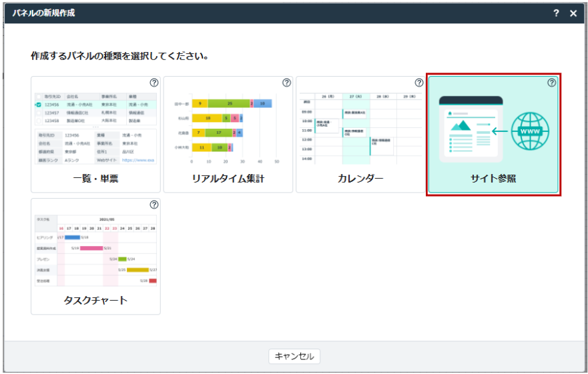
Task: Click the help icon in the dialog title bar
Action: click(556, 13)
